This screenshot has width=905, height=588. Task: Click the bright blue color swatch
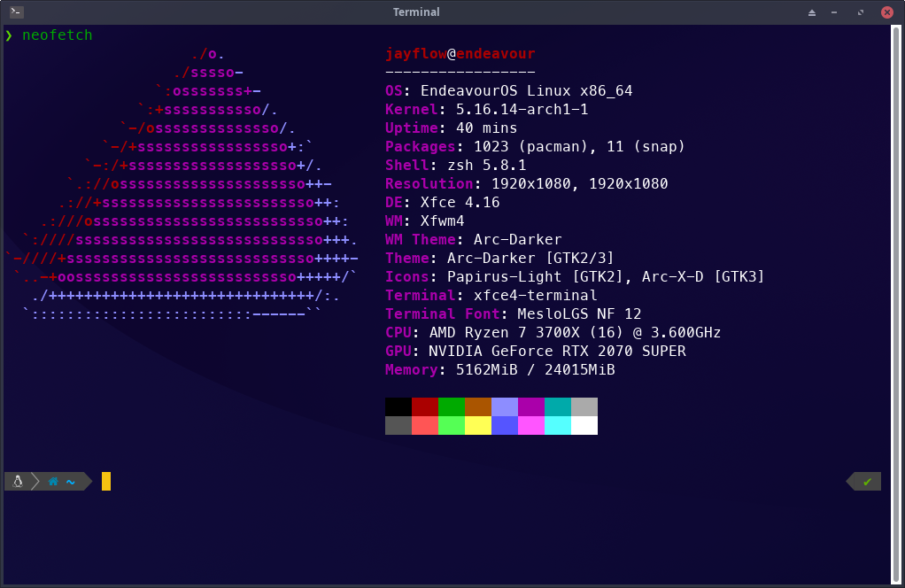505,425
